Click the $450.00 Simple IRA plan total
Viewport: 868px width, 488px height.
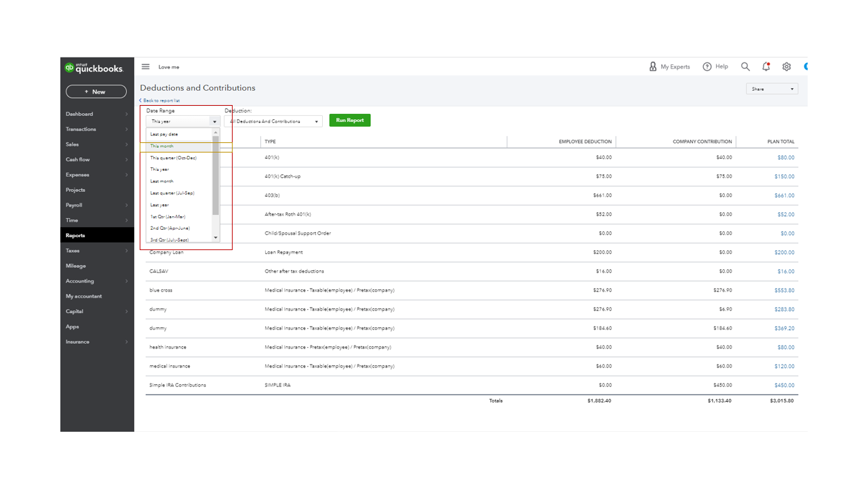pyautogui.click(x=784, y=385)
